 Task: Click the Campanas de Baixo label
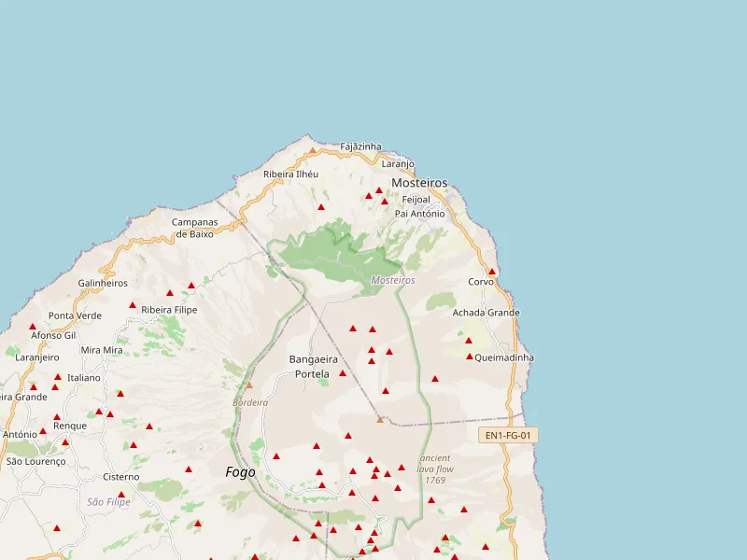click(194, 228)
